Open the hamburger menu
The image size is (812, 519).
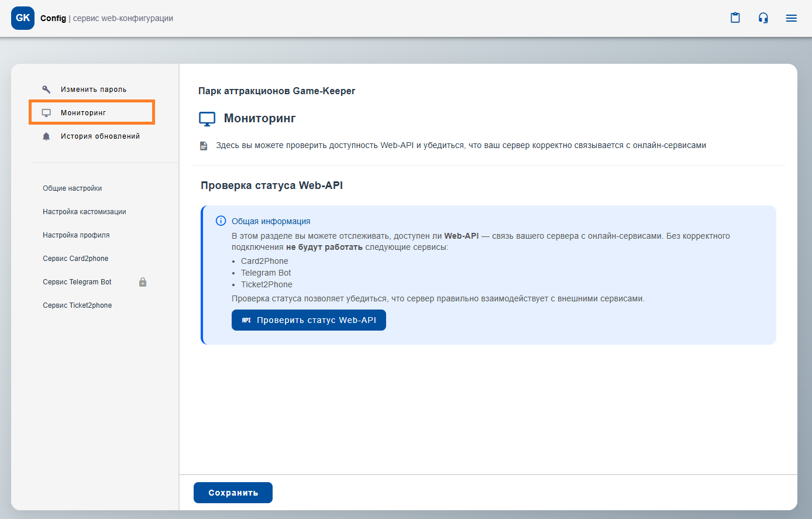click(791, 18)
